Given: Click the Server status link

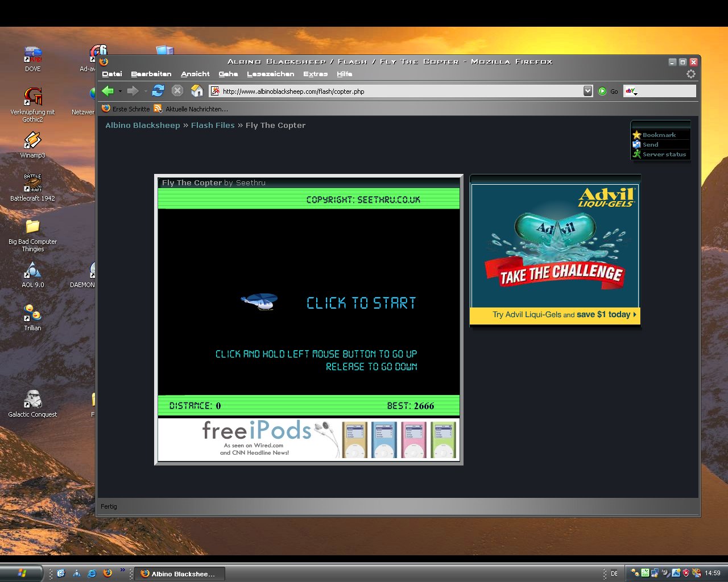Looking at the screenshot, I should (x=664, y=155).
